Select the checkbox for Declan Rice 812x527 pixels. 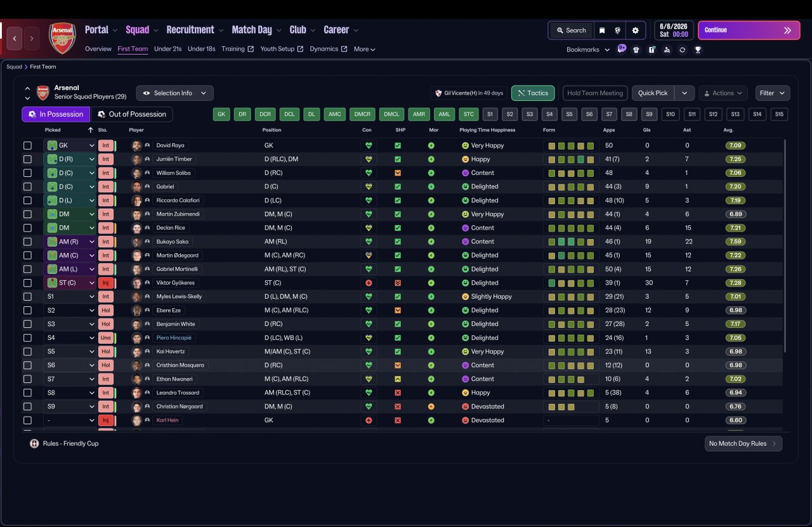(27, 228)
